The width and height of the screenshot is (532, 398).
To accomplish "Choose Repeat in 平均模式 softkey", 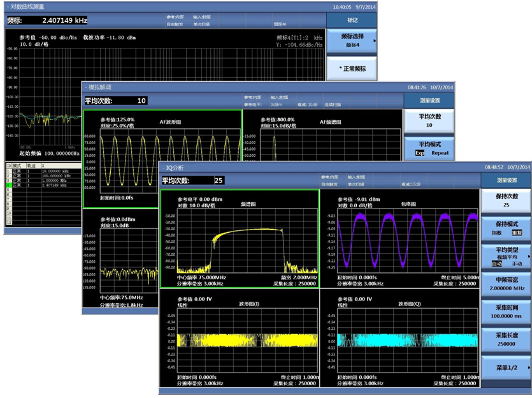I will pyautogui.click(x=440, y=153).
